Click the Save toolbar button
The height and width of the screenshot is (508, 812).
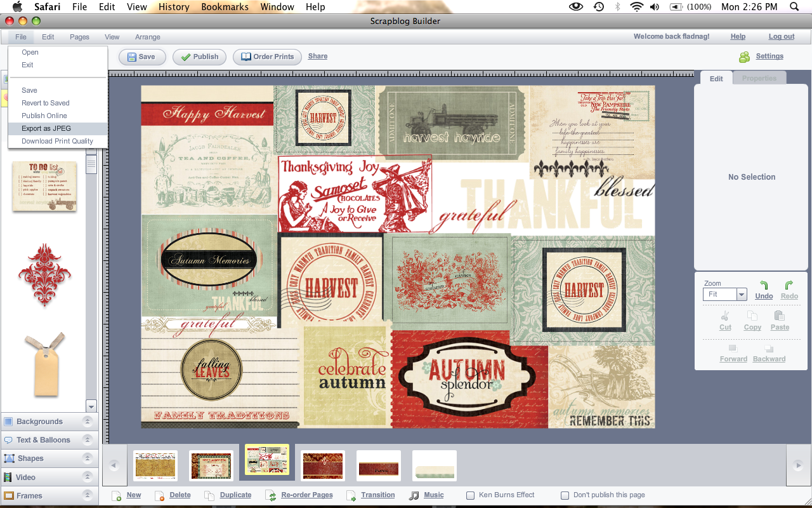[142, 57]
